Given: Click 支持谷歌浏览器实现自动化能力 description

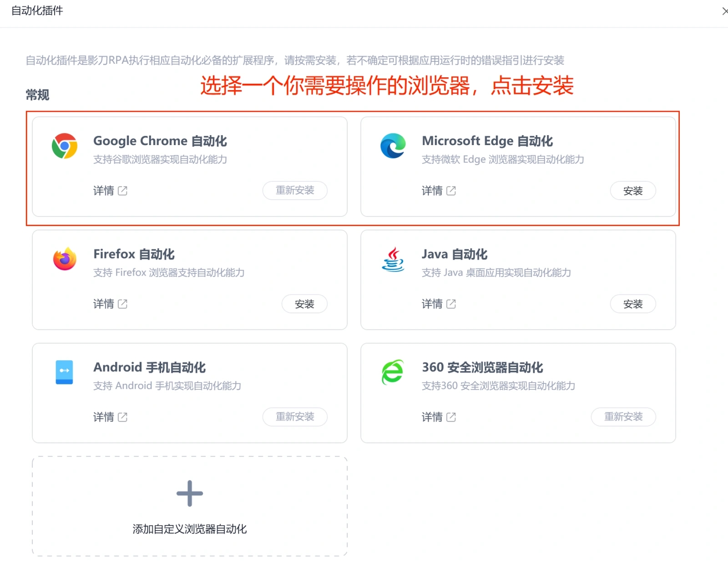Looking at the screenshot, I should [160, 160].
